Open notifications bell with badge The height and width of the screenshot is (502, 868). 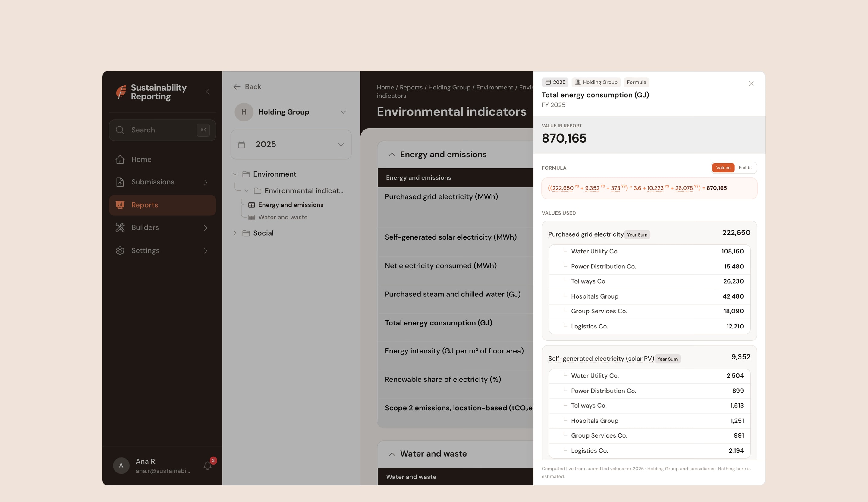coord(208,465)
